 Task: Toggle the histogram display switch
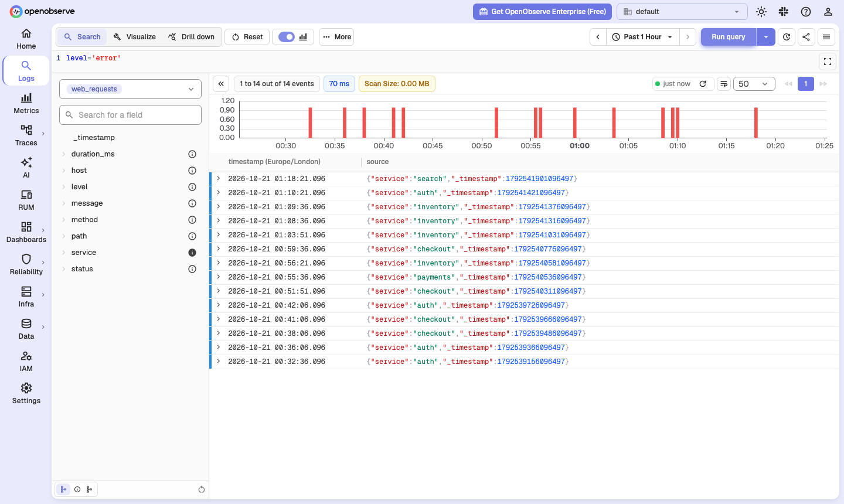[287, 37]
